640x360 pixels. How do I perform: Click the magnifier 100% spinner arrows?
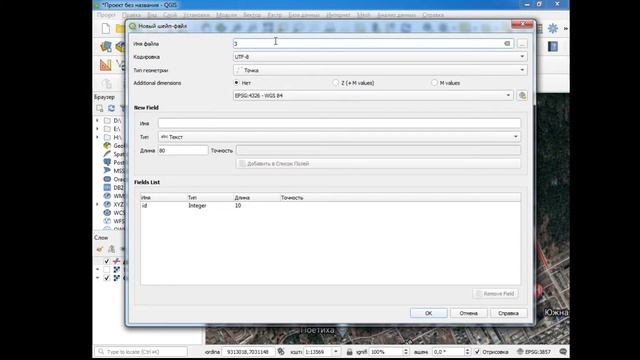406,351
